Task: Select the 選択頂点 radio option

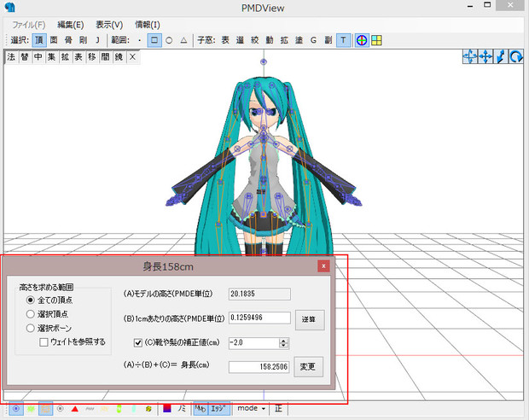Action: (47, 314)
